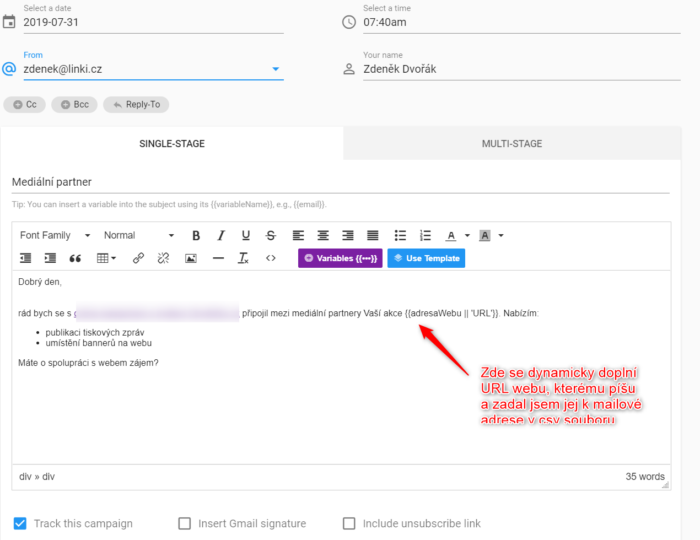This screenshot has width=700, height=540.
Task: Apply strikethrough formatting
Action: pyautogui.click(x=271, y=235)
